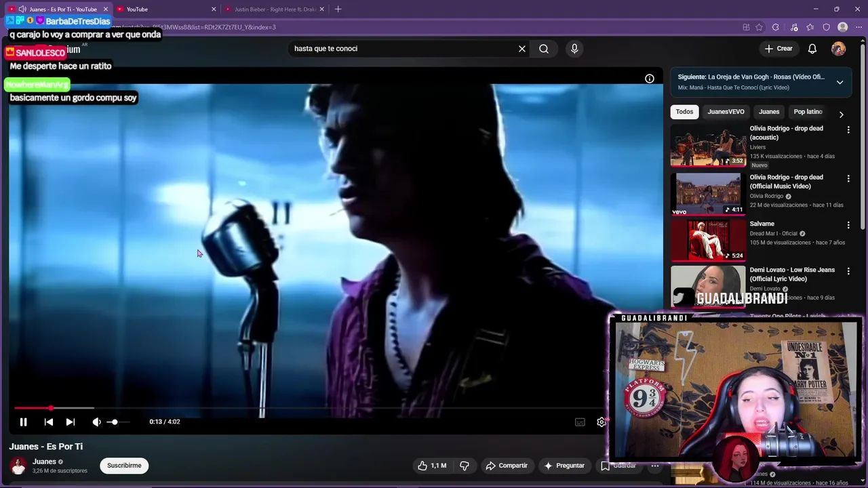The height and width of the screenshot is (488, 868).
Task: Select the JuanesVEVO filter chip
Action: (x=726, y=112)
